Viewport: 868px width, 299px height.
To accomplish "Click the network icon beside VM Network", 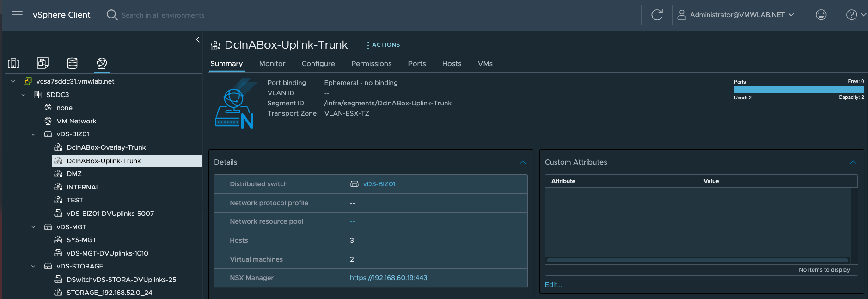I will (x=48, y=121).
